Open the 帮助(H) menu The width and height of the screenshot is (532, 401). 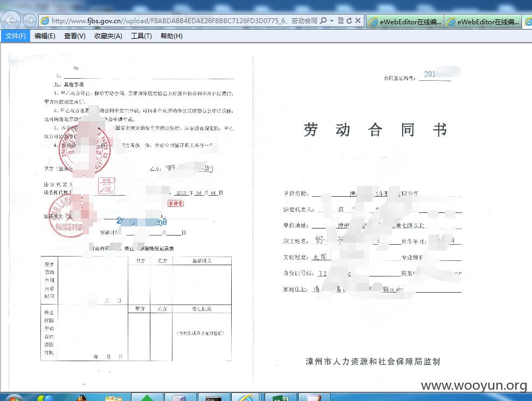click(x=171, y=36)
